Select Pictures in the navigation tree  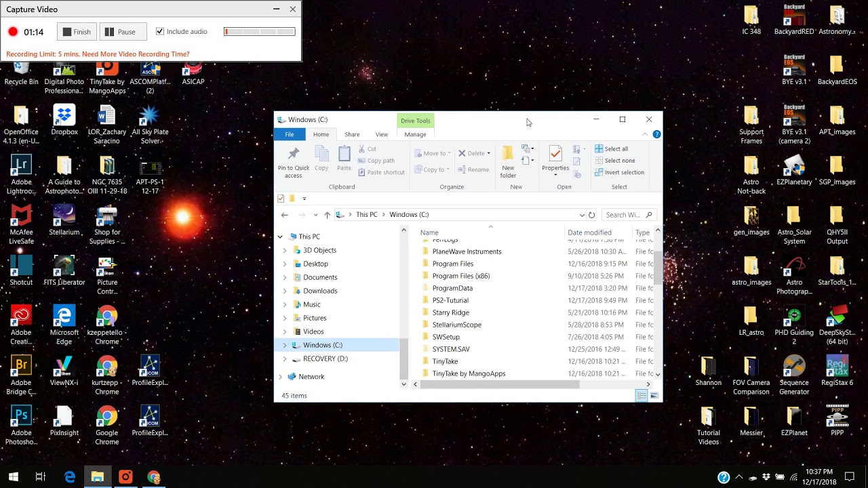coord(315,318)
